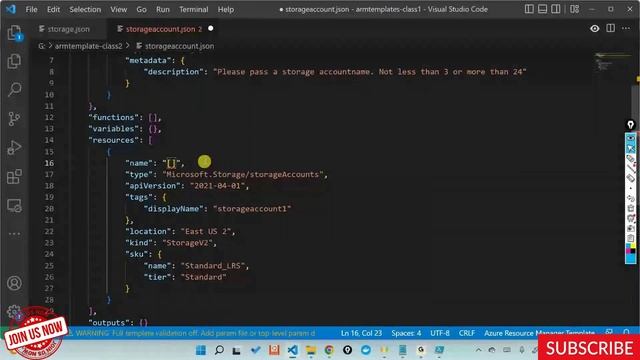Pick the cyan swatch on annotation toolbar

pos(631,258)
